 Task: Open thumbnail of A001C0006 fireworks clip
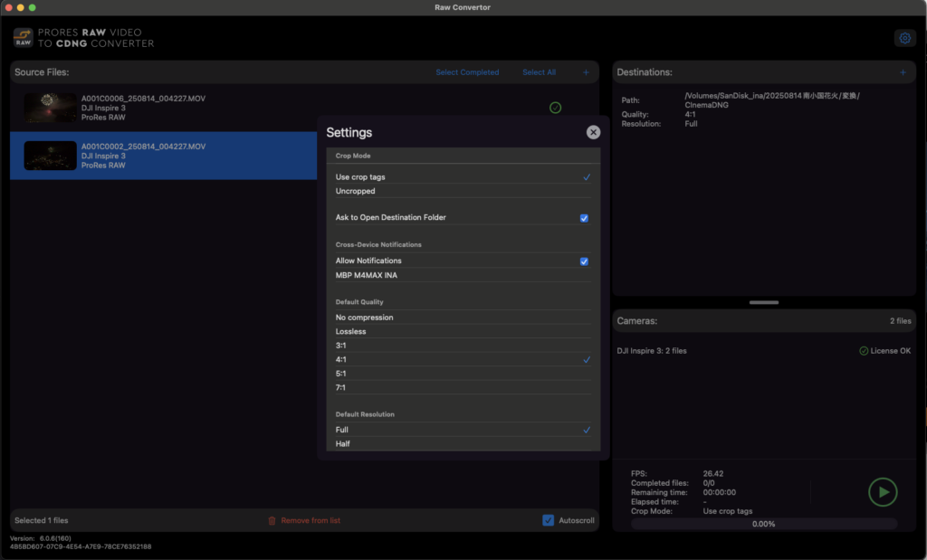pos(51,108)
